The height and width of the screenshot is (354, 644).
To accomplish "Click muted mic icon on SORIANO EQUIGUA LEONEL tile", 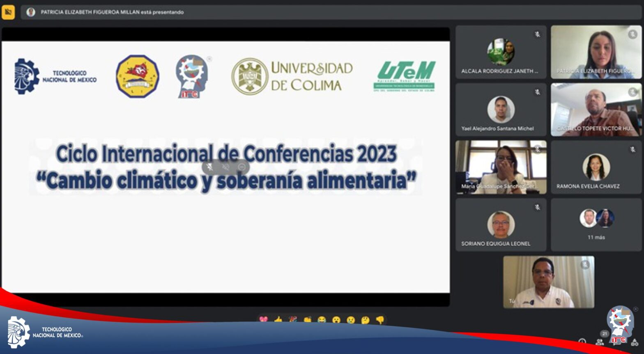I will [537, 208].
